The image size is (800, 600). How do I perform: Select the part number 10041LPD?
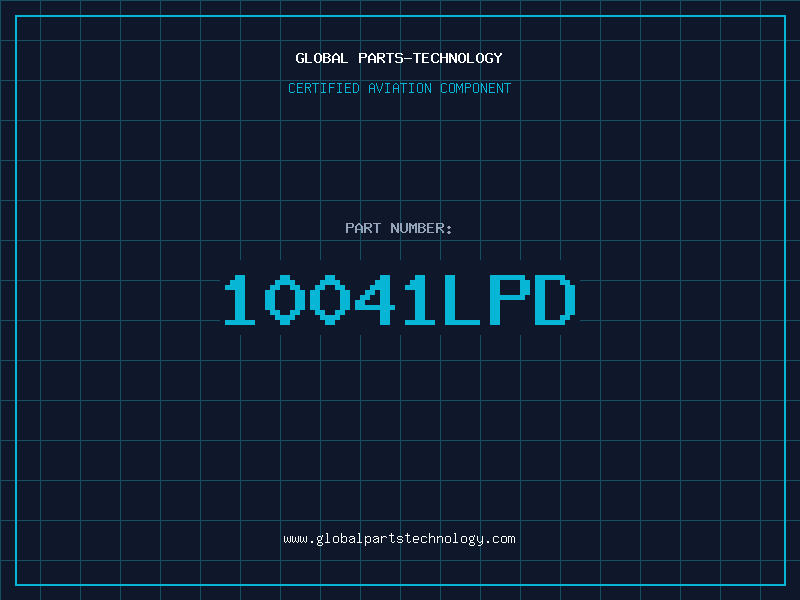pyautogui.click(x=400, y=299)
